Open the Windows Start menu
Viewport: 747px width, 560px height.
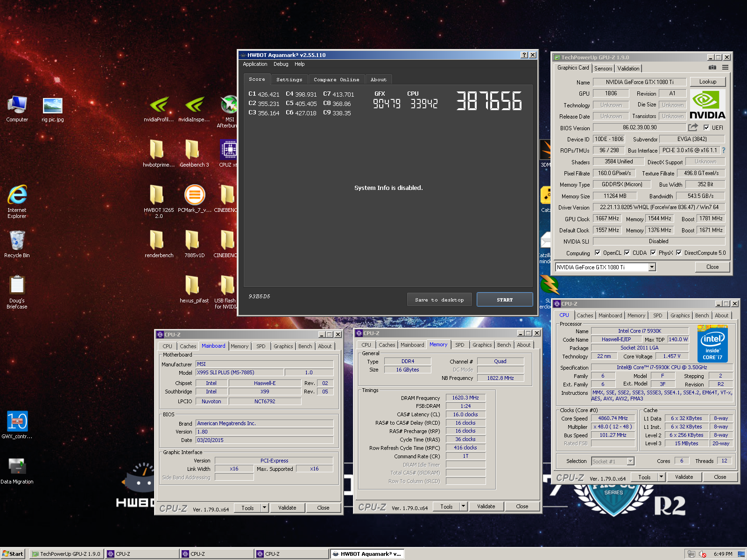click(x=13, y=554)
